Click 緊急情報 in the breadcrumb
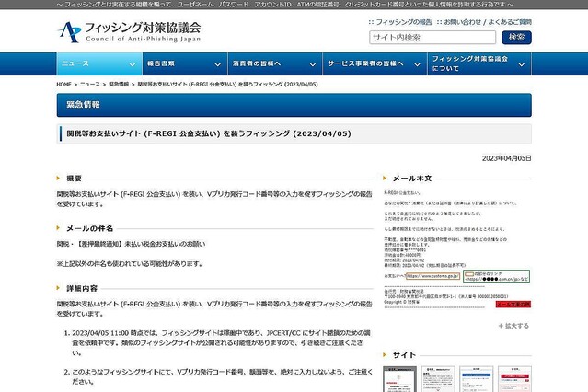This screenshot has width=588, height=392. click(x=119, y=85)
